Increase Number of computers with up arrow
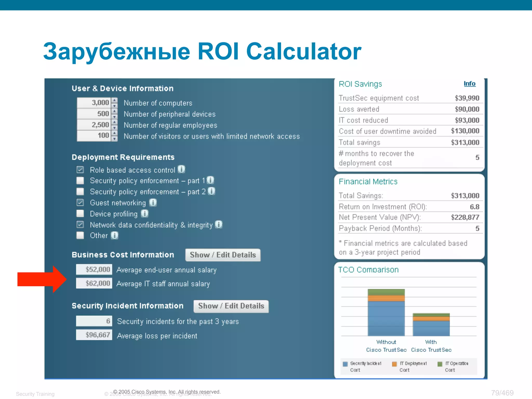This screenshot has width=532, height=399. (114, 100)
